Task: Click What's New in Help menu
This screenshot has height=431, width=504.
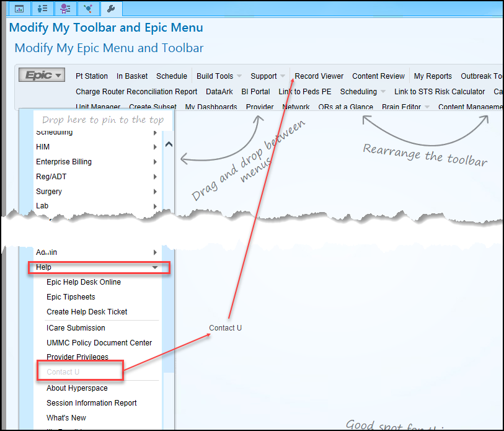Action: click(66, 418)
